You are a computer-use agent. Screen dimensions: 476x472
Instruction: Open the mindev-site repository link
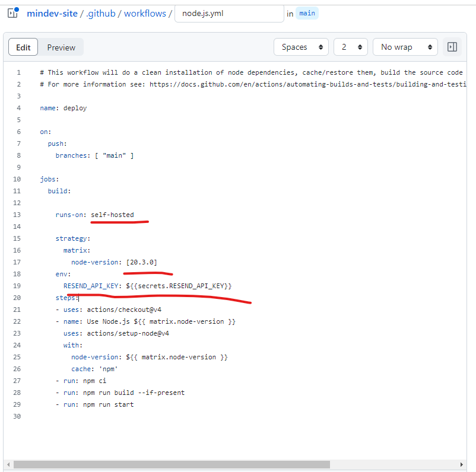[52, 14]
